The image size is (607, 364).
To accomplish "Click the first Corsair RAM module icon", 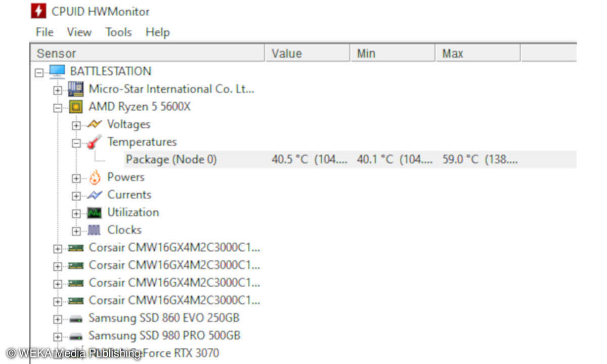I will 76,248.
